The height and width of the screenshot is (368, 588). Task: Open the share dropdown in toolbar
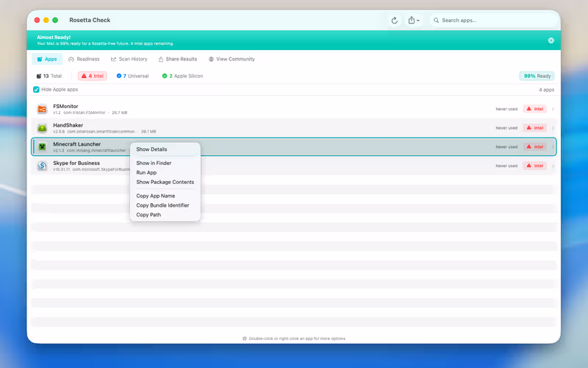pos(414,21)
